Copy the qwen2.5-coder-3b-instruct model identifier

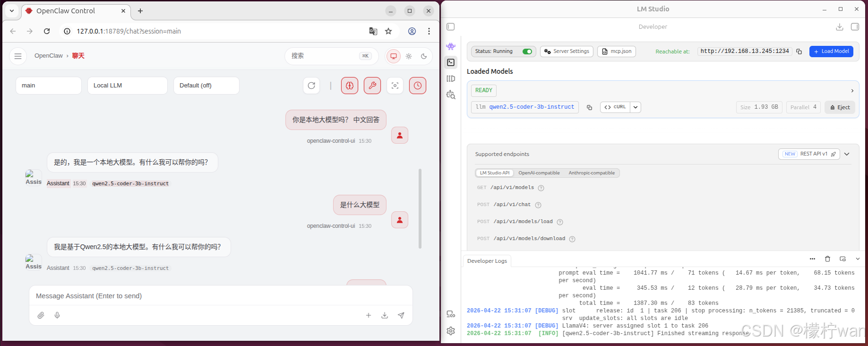pyautogui.click(x=590, y=107)
